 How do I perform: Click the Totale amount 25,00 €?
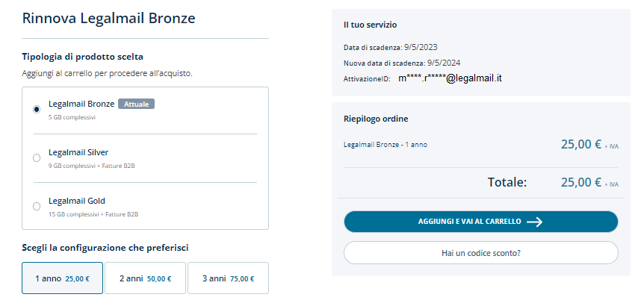(x=580, y=181)
